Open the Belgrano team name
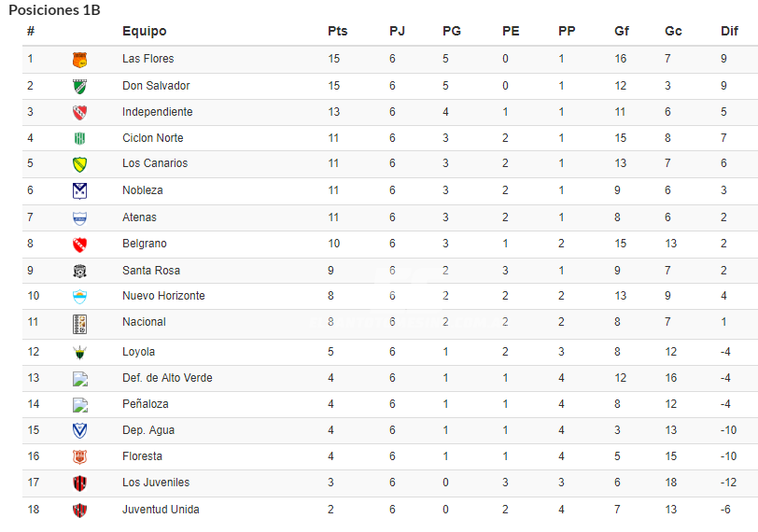Viewport: 758px width, 532px height. point(145,244)
